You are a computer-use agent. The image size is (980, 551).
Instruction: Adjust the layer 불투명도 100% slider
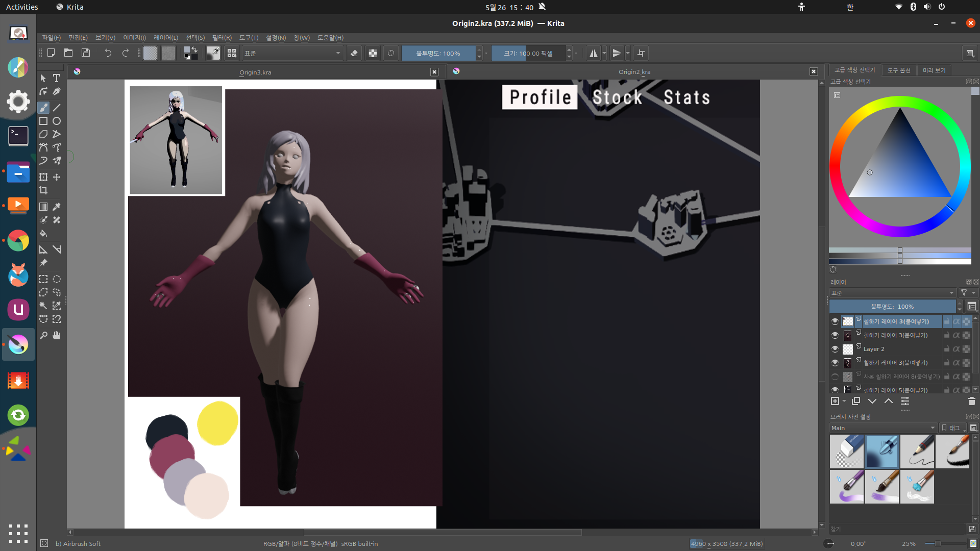click(x=892, y=307)
